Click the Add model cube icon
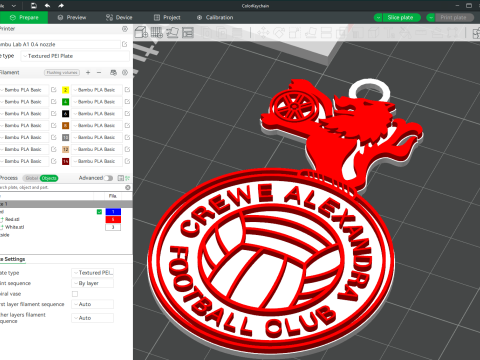480x360 pixels. 141,32
